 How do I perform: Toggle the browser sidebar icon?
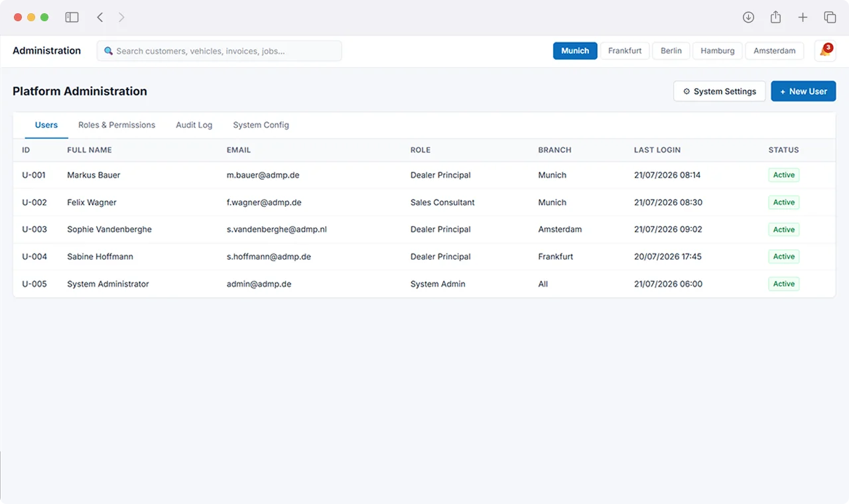pos(72,17)
